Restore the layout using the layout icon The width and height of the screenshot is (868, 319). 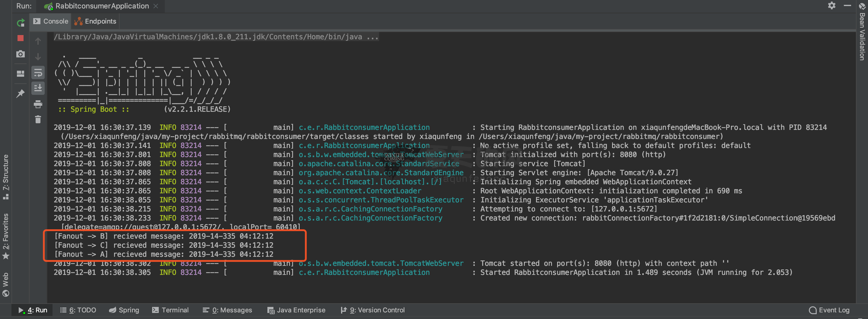click(x=21, y=73)
